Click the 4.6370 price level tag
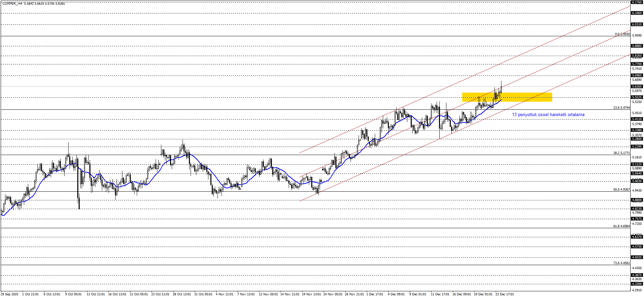 coord(637,237)
